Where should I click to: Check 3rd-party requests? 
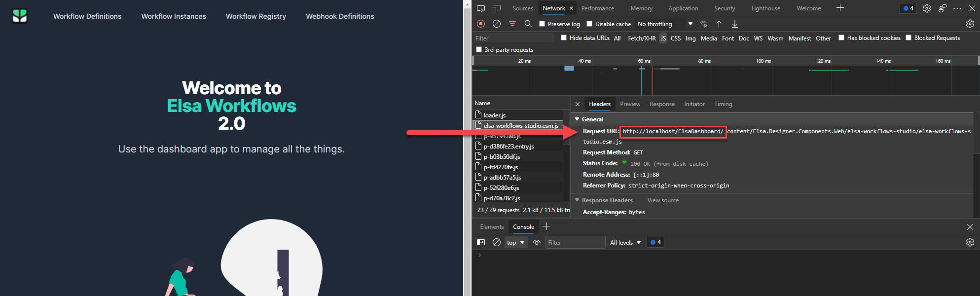[479, 49]
